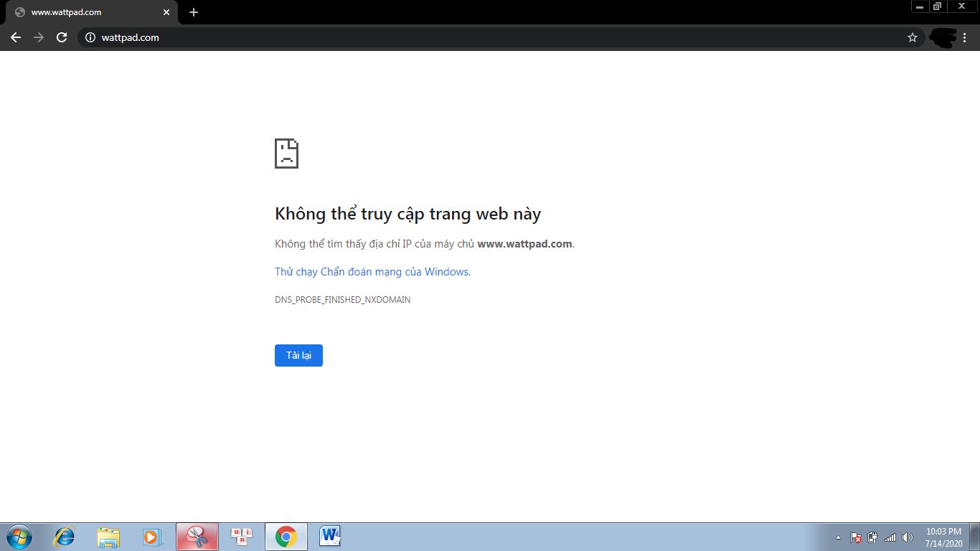Click the power plug tray icon
The height and width of the screenshot is (551, 980).
873,537
